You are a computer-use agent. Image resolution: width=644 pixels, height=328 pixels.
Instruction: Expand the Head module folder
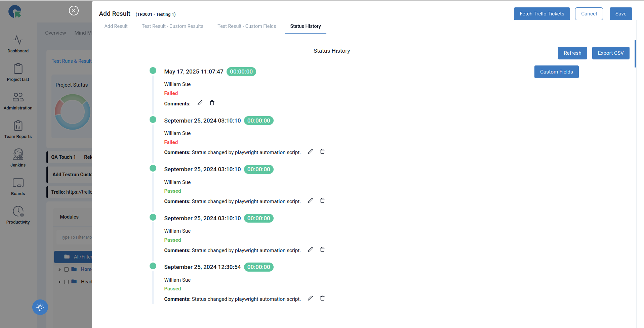tap(59, 282)
